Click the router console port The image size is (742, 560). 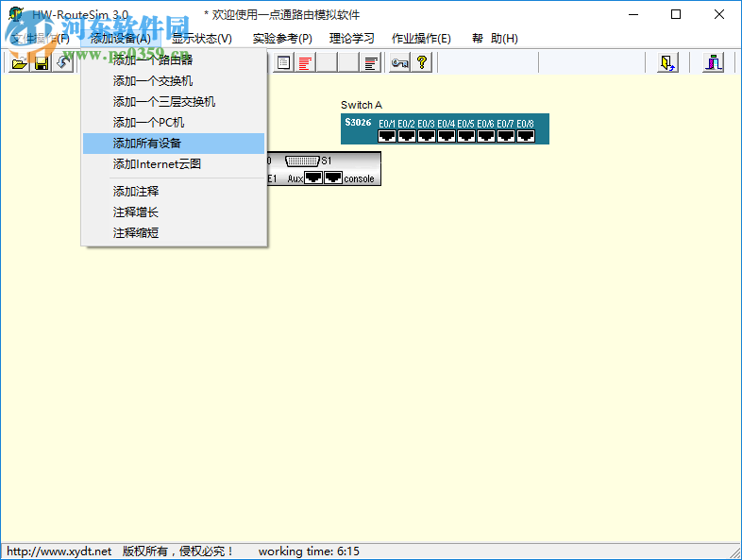(333, 178)
